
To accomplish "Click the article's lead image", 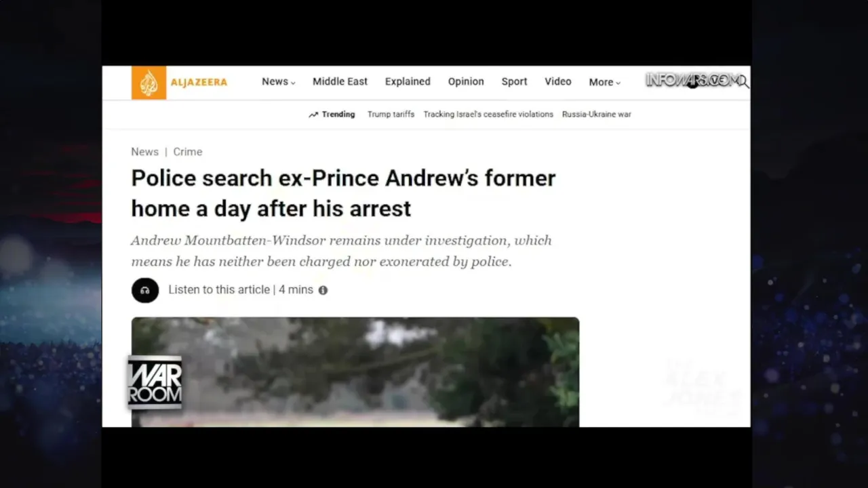I will click(355, 371).
